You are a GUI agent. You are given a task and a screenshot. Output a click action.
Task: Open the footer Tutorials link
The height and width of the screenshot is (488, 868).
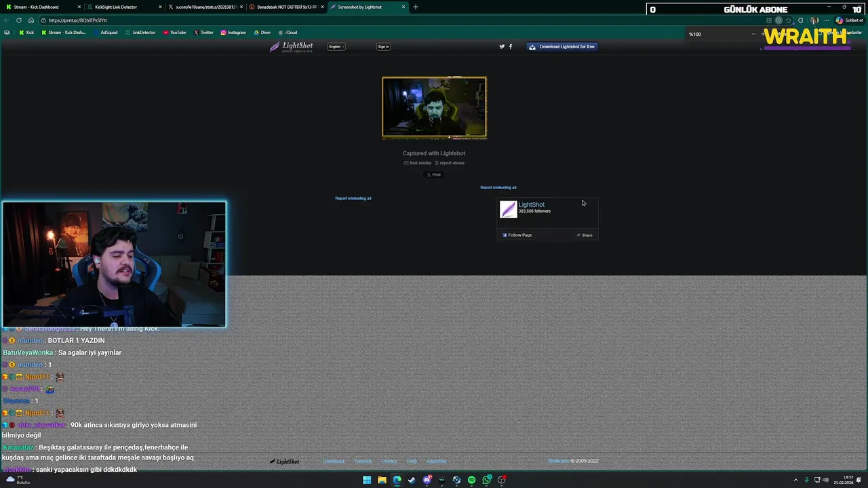(363, 462)
